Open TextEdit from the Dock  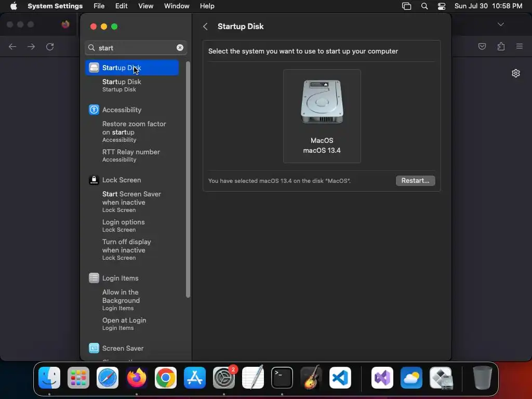(x=253, y=378)
